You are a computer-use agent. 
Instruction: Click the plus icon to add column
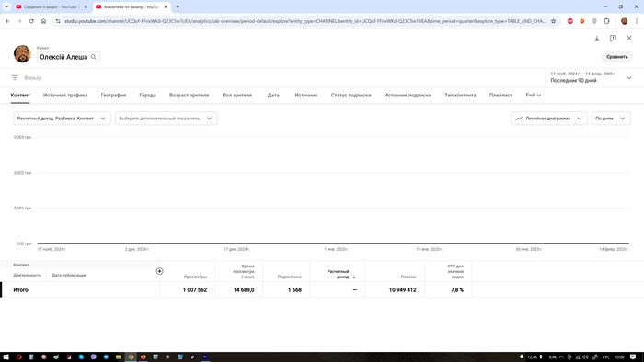(159, 271)
